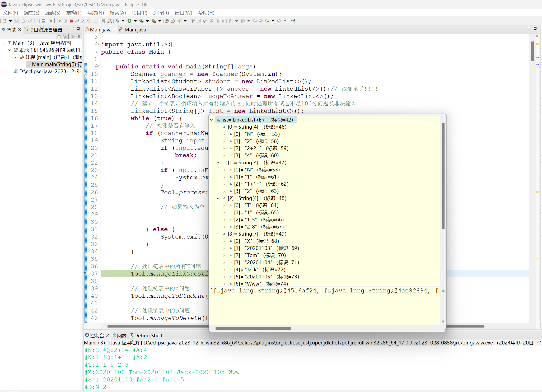Click the New file wizard icon
Image resolution: width=542 pixels, height=392 pixels.
tap(4, 21)
